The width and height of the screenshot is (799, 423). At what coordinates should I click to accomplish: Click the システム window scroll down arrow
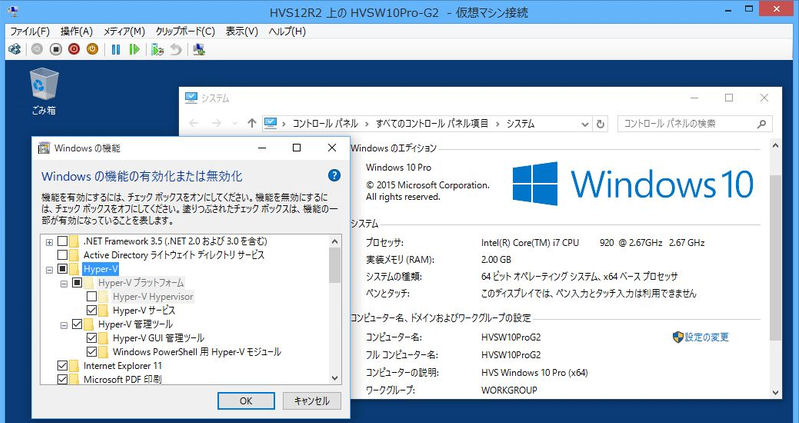coord(775,392)
